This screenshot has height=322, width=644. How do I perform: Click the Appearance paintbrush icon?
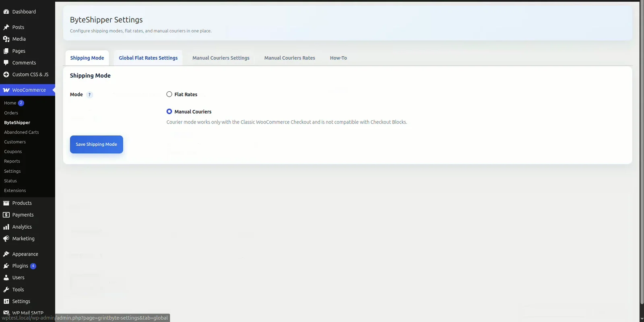click(6, 254)
